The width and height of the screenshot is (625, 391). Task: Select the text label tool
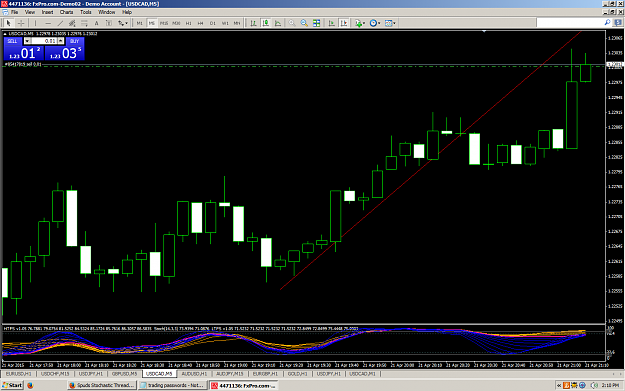tap(108, 23)
